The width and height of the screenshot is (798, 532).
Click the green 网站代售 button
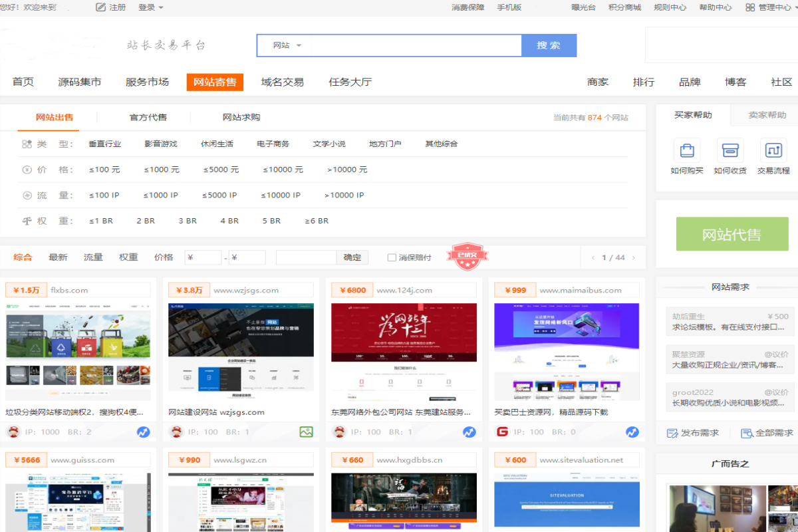[732, 234]
